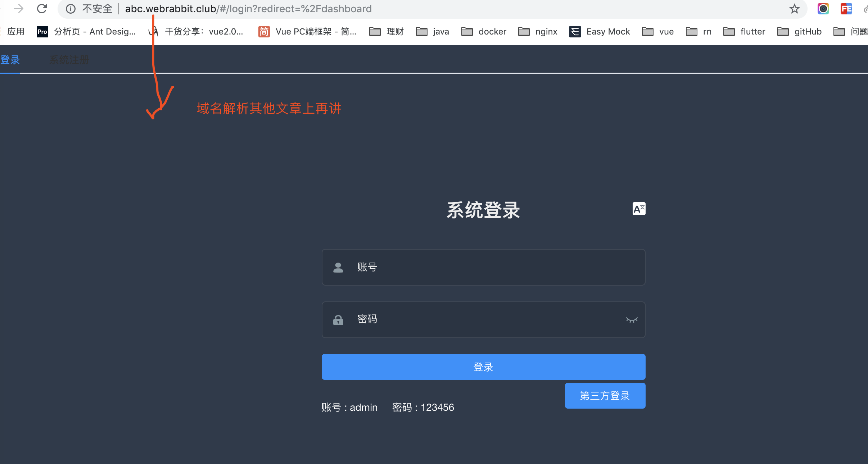Image resolution: width=868 pixels, height=464 pixels.
Task: Click the 第三方登录 button
Action: [605, 396]
